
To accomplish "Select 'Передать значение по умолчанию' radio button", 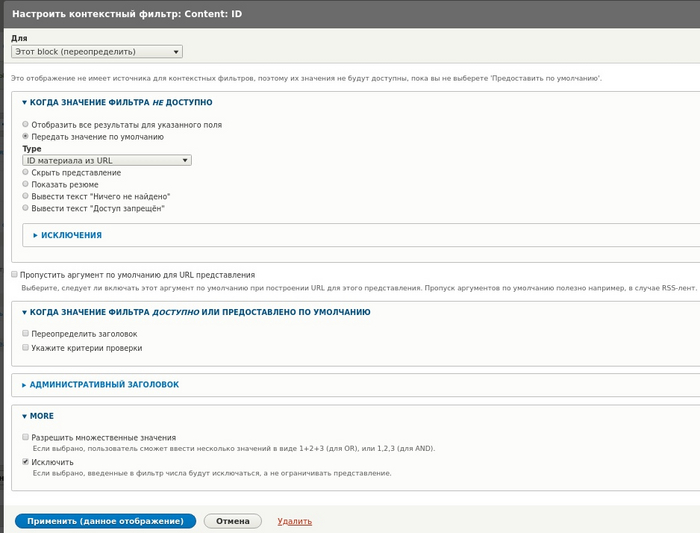I will click(26, 136).
